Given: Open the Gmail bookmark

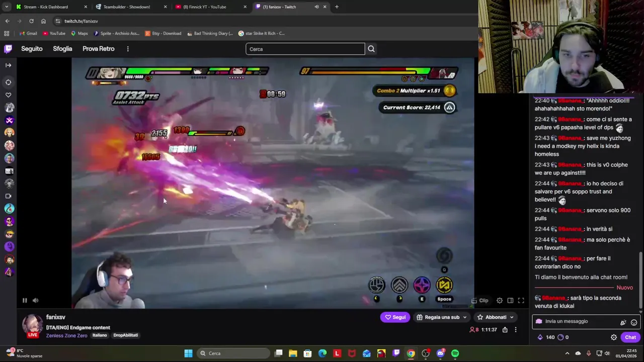Looking at the screenshot, I should pos(28,33).
